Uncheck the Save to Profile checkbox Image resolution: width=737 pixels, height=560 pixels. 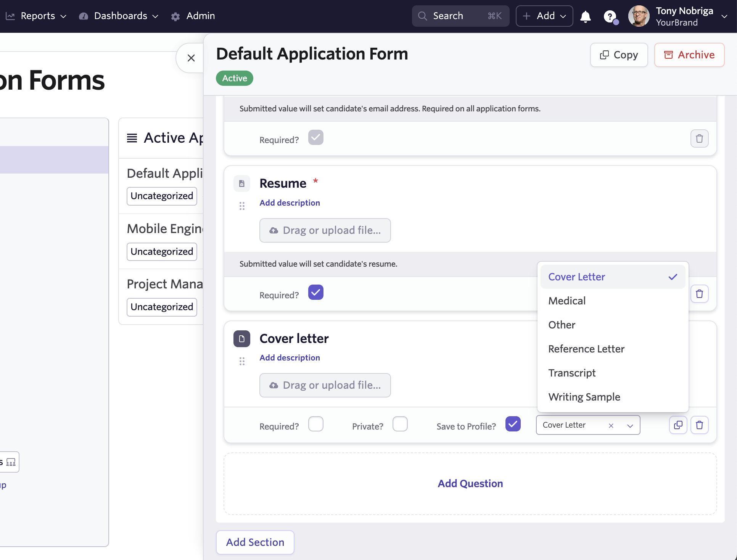[513, 424]
